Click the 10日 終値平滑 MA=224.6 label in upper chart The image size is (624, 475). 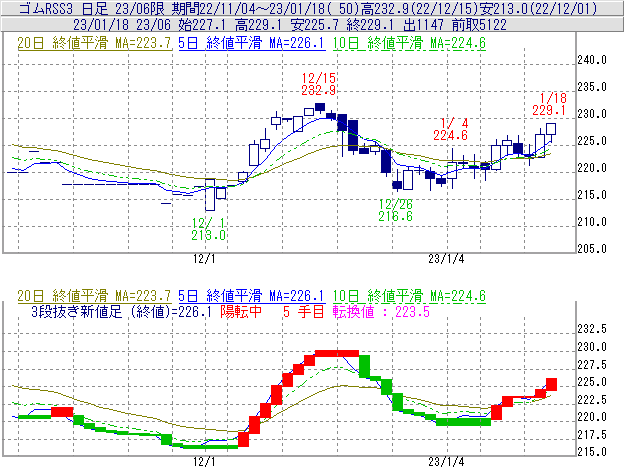click(x=409, y=43)
